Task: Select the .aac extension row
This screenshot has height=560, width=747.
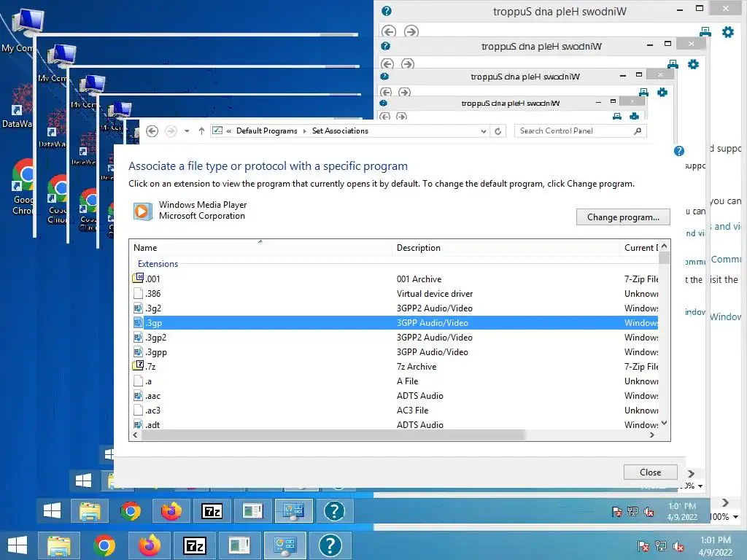Action: pyautogui.click(x=394, y=396)
